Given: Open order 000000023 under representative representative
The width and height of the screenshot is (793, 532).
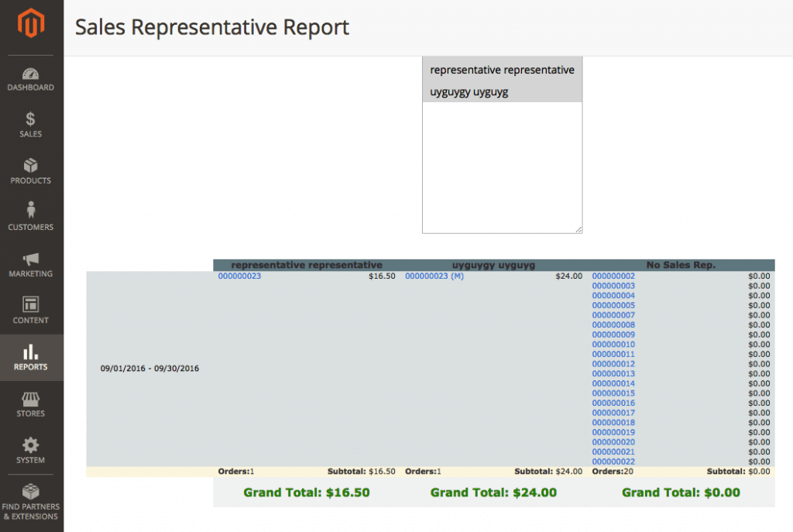Looking at the screenshot, I should pos(239,276).
